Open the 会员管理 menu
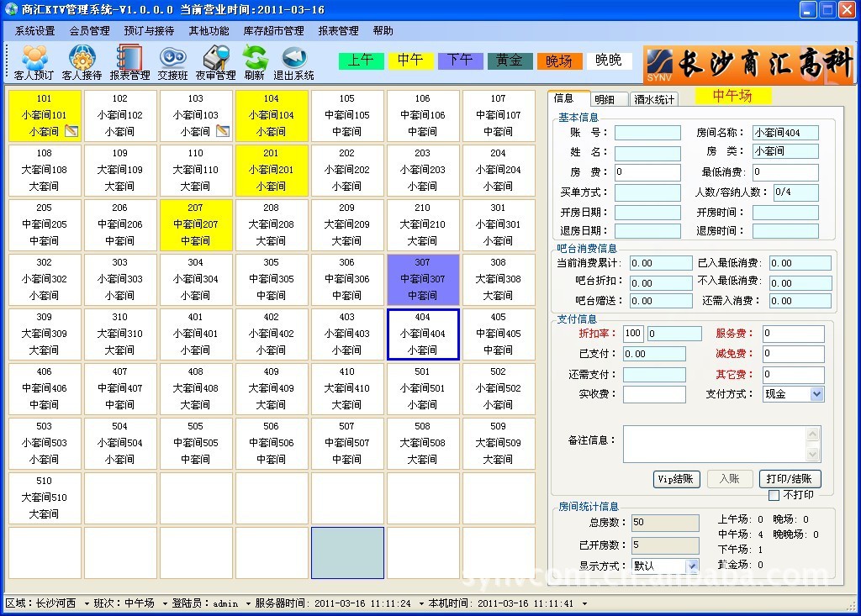The height and width of the screenshot is (616, 861). [89, 31]
